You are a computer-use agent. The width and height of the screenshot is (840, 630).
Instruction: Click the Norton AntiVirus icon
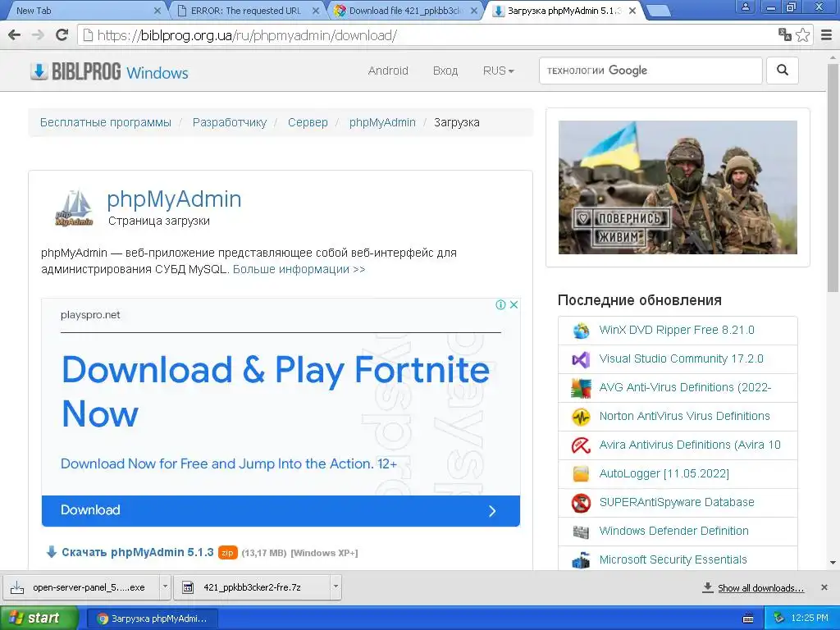[x=581, y=417]
